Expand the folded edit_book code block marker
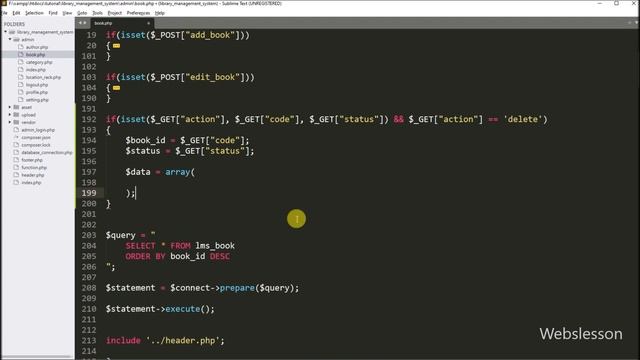The image size is (640, 360). pyautogui.click(x=116, y=88)
